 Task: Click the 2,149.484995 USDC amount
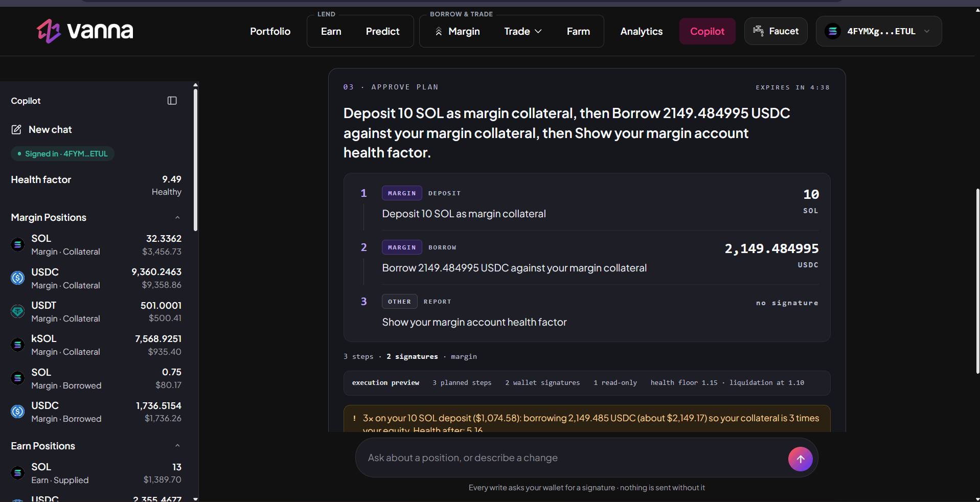(771, 249)
